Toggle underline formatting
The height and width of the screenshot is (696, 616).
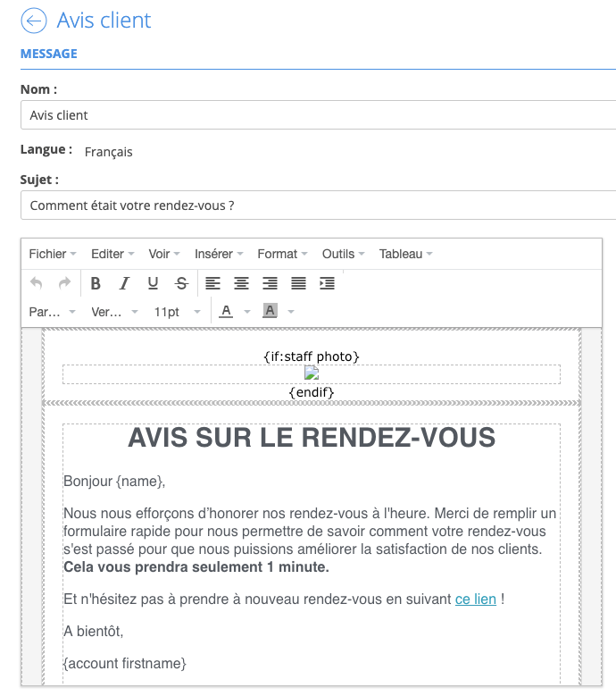click(x=153, y=283)
